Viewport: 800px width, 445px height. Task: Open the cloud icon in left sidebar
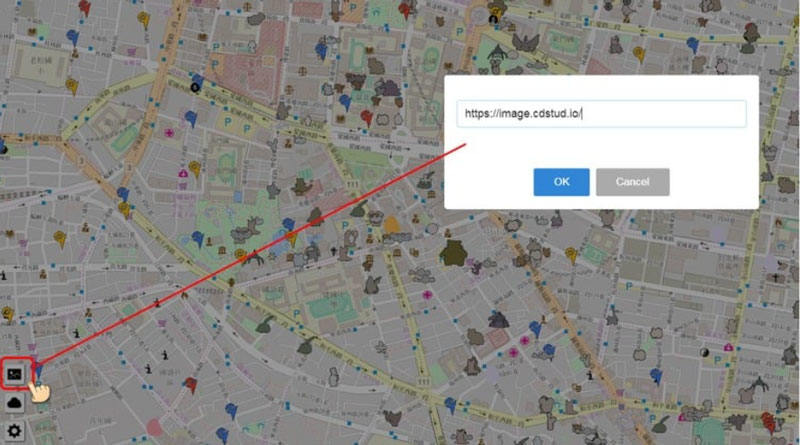point(14,402)
